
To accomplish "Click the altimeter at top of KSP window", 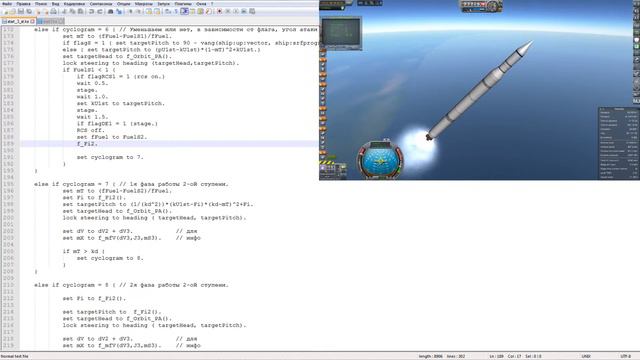I will [482, 6].
